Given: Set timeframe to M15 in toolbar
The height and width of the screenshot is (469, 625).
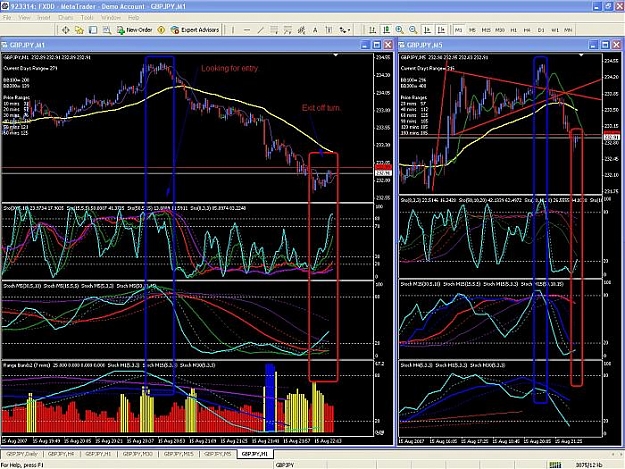Looking at the screenshot, I should 486,30.
